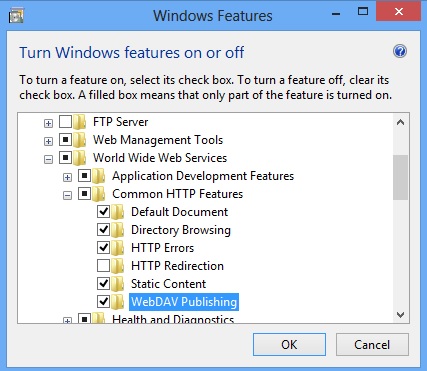The image size is (427, 371).
Task: Toggle the Common HTTP Features checkbox
Action: tap(84, 193)
